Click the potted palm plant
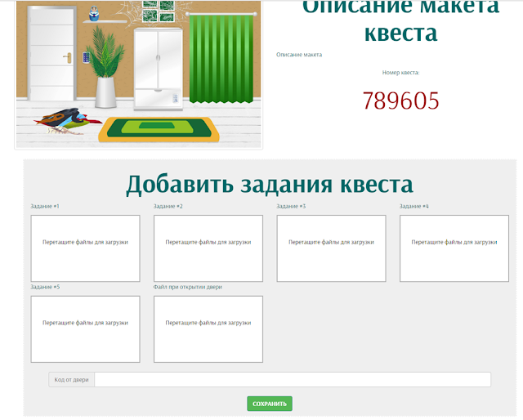This screenshot has height=420, width=523. tap(105, 67)
